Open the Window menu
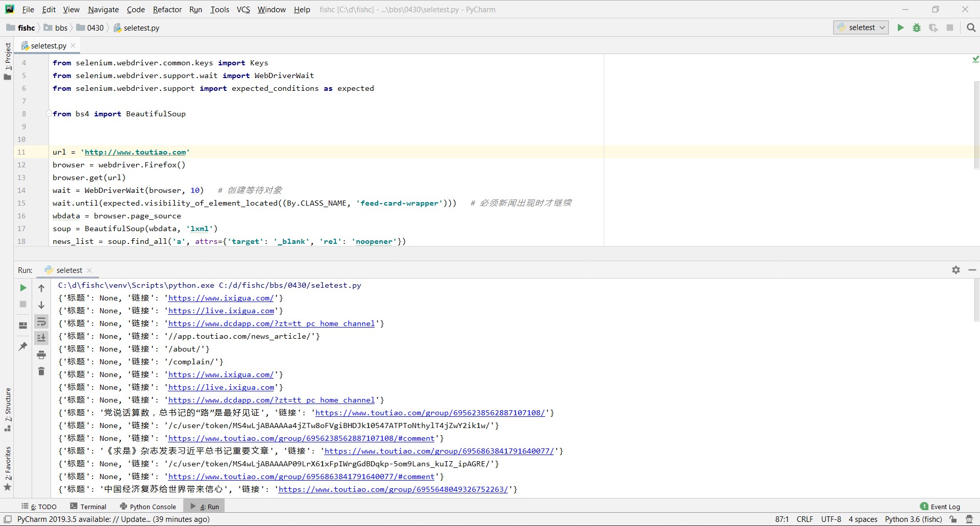This screenshot has height=526, width=980. pyautogui.click(x=272, y=9)
